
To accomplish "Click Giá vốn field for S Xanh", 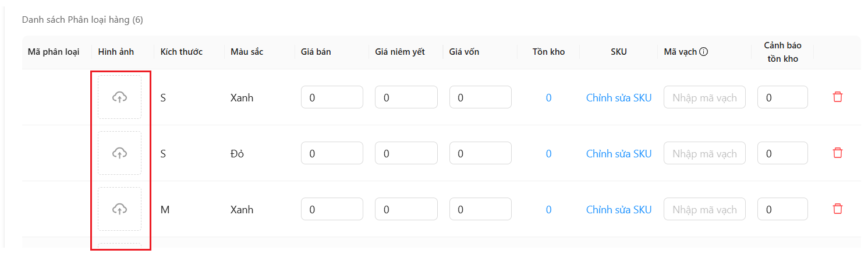I will [x=480, y=97].
